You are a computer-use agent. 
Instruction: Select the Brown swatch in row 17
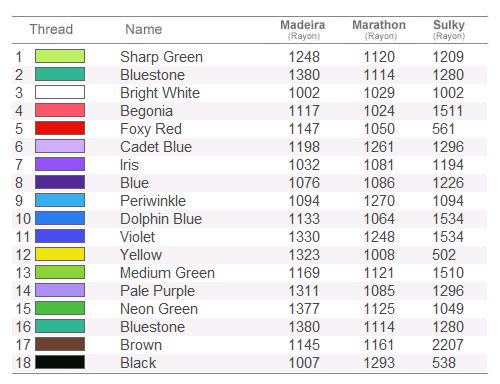coord(60,344)
